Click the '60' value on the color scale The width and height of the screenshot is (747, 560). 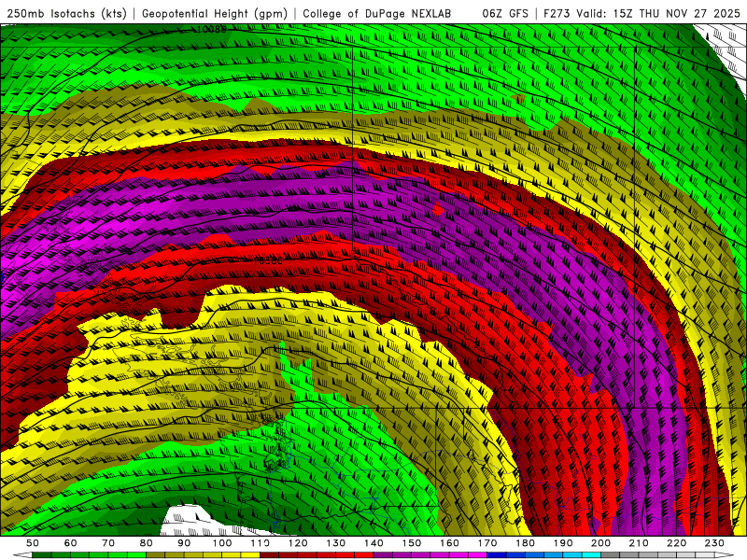pos(70,543)
